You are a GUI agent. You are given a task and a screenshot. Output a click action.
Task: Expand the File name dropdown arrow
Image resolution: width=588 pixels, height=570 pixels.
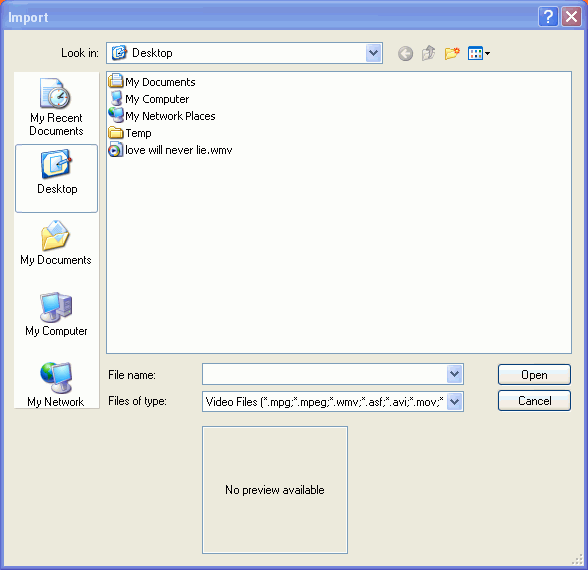click(x=454, y=374)
